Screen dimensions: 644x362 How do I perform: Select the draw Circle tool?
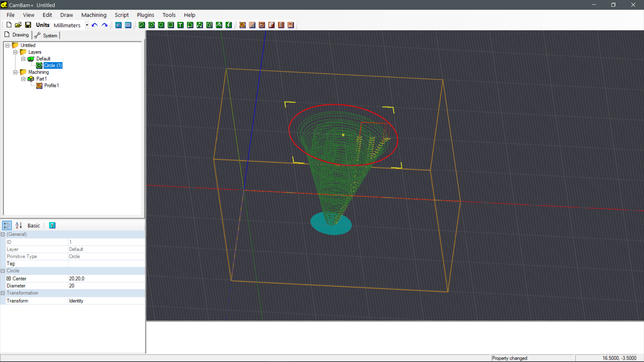point(152,25)
